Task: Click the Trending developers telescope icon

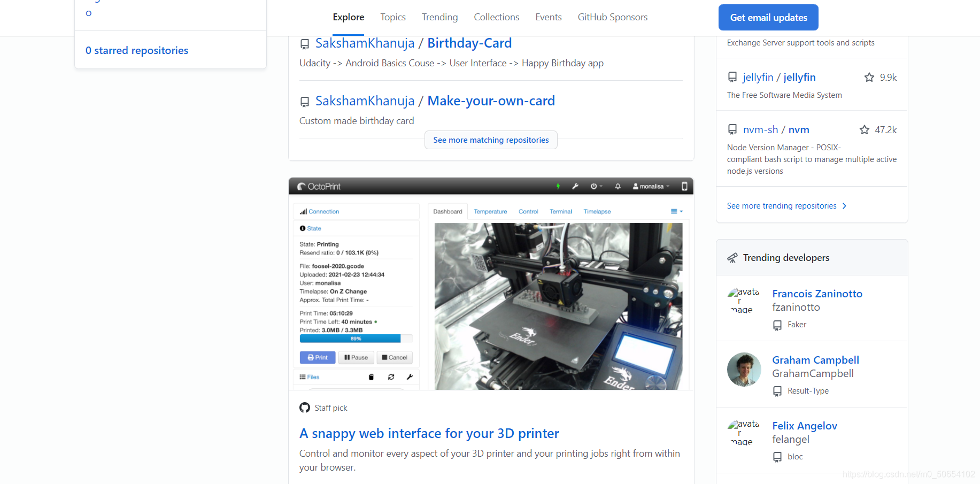Action: pyautogui.click(x=732, y=258)
